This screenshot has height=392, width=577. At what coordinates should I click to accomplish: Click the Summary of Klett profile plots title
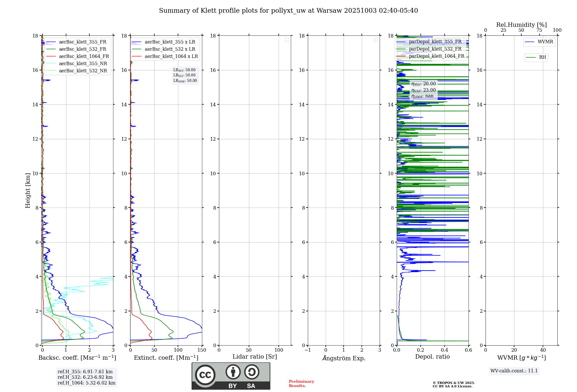point(288,11)
